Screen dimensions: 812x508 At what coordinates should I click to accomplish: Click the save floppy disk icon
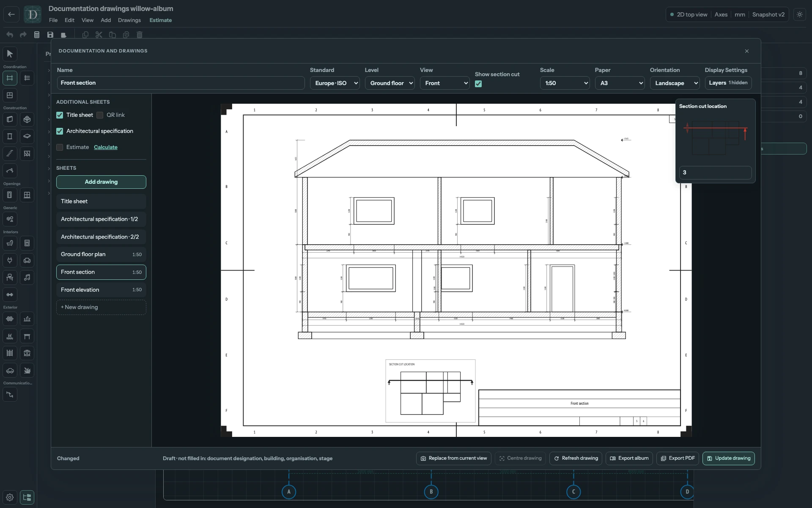point(50,35)
